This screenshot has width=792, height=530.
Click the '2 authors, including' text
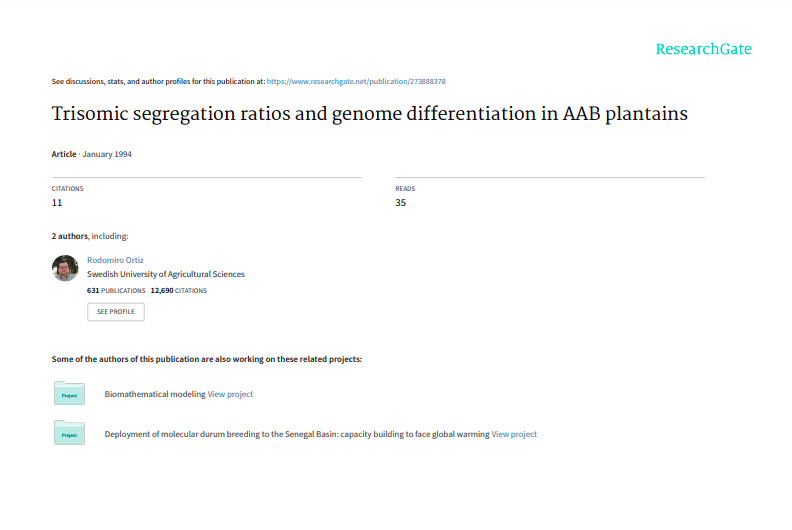click(90, 236)
